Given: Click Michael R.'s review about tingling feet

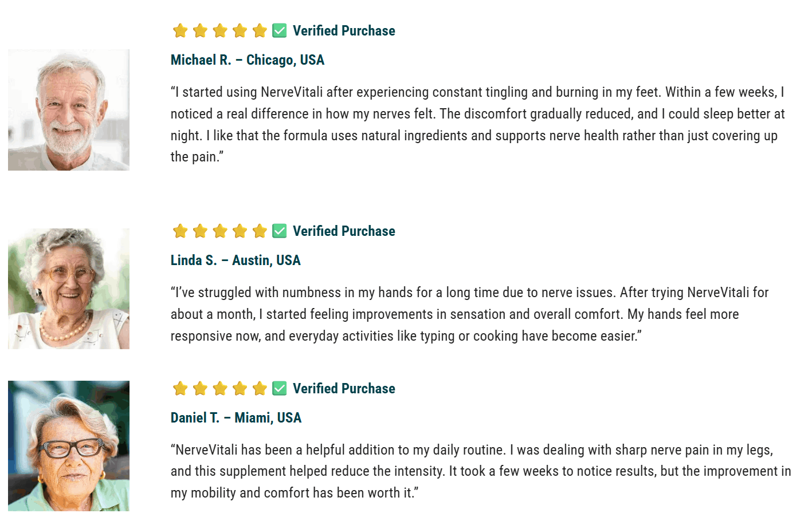Looking at the screenshot, I should coord(477,124).
